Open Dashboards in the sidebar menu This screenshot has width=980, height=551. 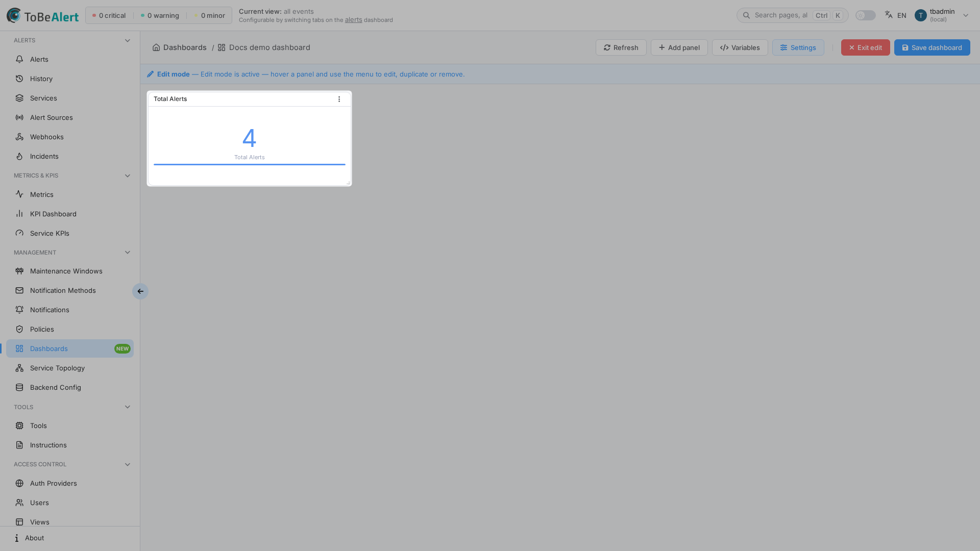point(70,348)
